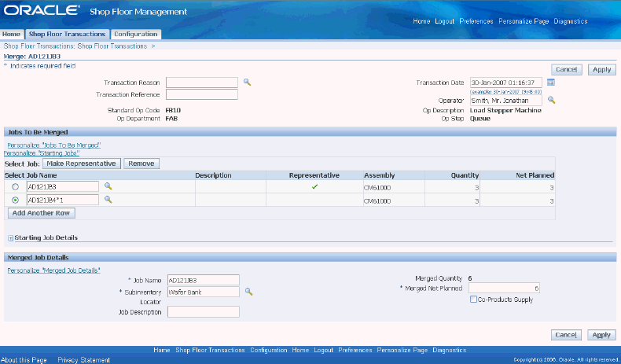
Task: Focus the Transaction Date input field
Action: tap(505, 83)
